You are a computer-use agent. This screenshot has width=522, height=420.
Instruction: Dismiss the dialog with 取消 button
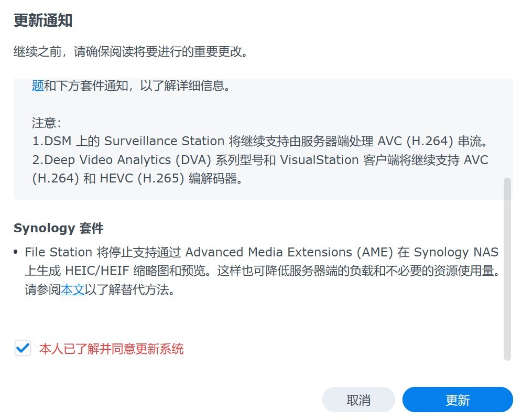tap(358, 400)
